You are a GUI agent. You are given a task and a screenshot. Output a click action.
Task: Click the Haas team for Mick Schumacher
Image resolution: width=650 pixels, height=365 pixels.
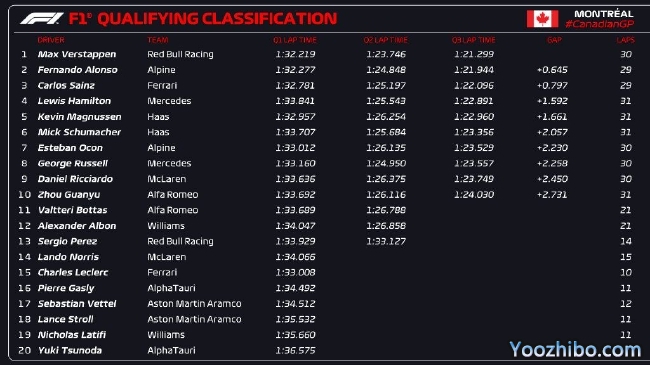(158, 132)
